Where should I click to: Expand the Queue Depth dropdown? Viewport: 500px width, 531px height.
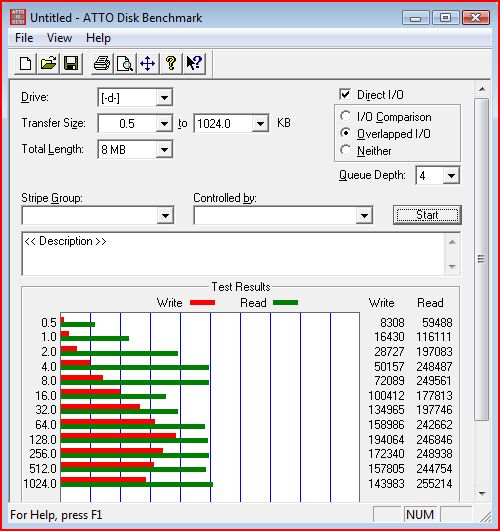coord(451,175)
